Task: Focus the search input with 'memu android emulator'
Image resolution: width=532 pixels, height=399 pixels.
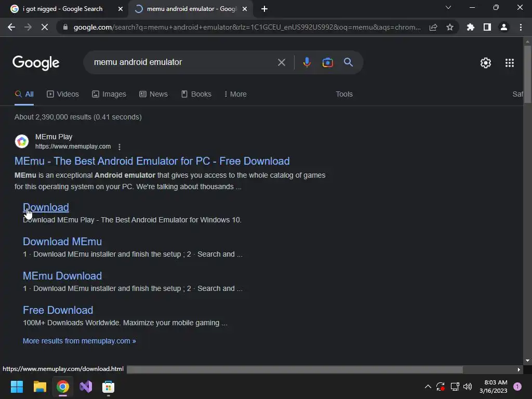Action: click(x=183, y=62)
